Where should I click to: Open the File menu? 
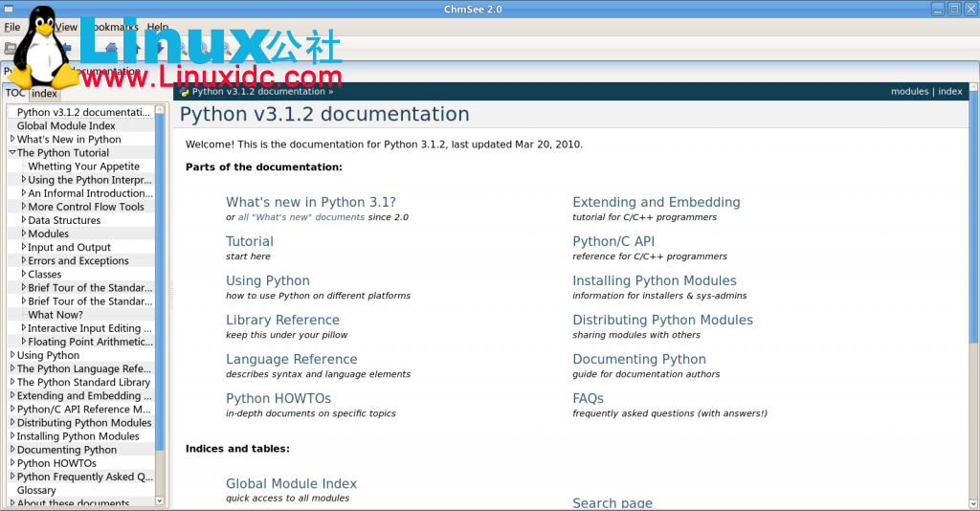12,28
